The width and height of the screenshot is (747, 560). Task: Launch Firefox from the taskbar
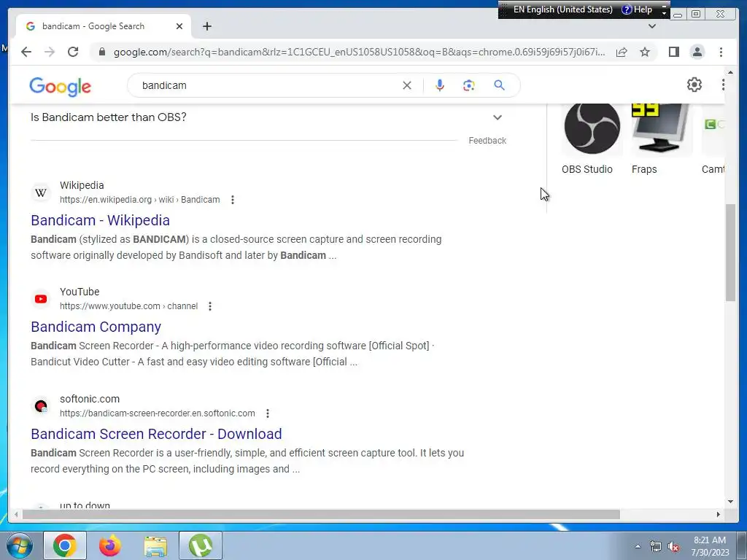(110, 545)
